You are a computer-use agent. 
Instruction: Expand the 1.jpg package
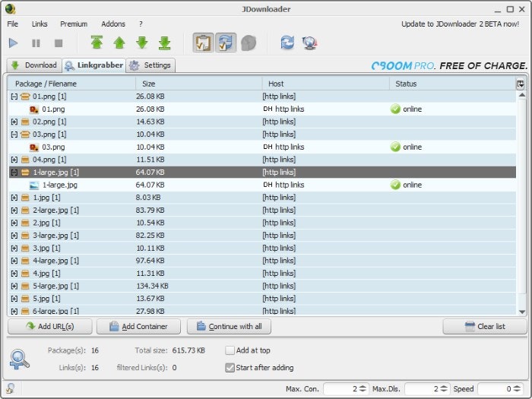pos(14,198)
